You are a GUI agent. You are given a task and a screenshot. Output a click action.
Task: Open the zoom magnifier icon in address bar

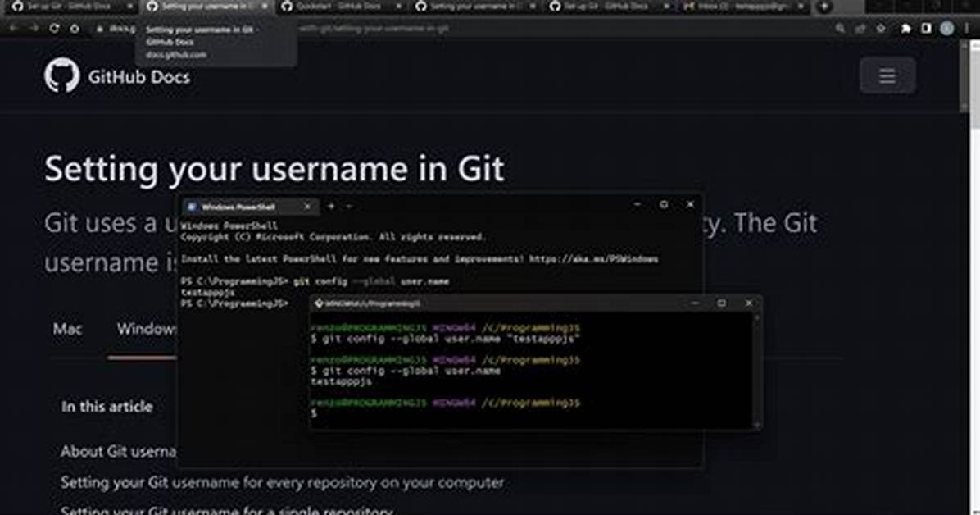tap(840, 28)
